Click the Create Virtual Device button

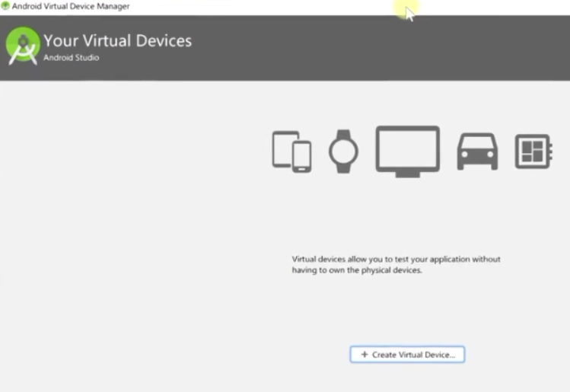pos(407,354)
